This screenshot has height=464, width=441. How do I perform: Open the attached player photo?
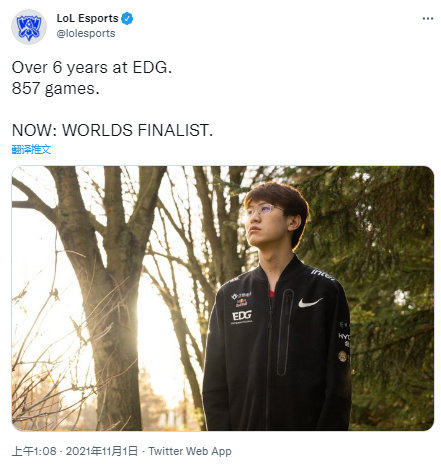tap(223, 298)
